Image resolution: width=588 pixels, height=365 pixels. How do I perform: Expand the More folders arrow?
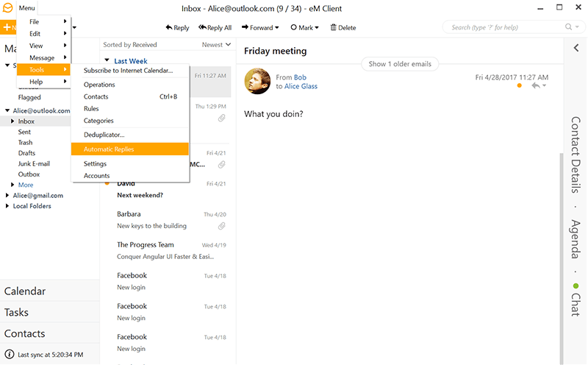pyautogui.click(x=12, y=185)
